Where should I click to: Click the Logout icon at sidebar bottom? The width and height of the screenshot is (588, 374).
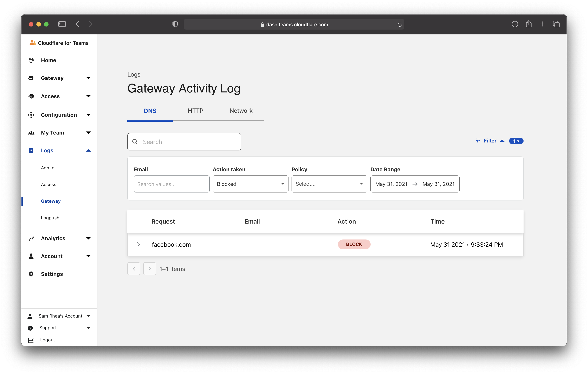click(x=31, y=340)
